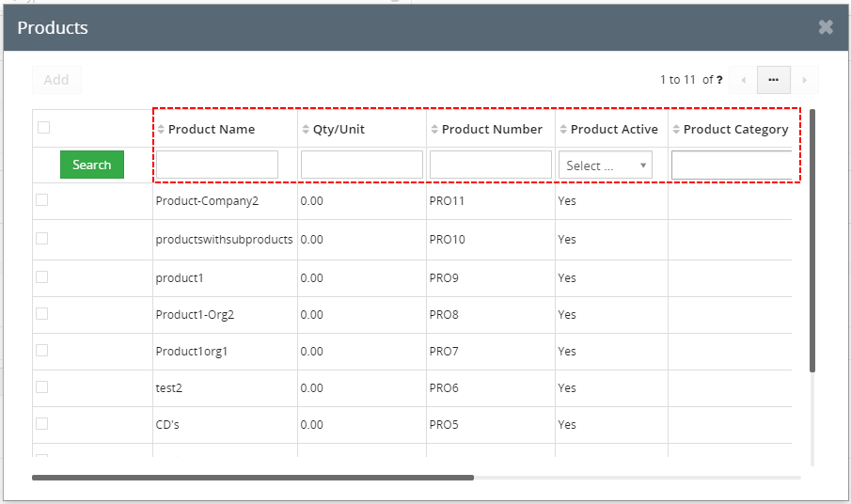Open the page ellipsis selector

(774, 80)
